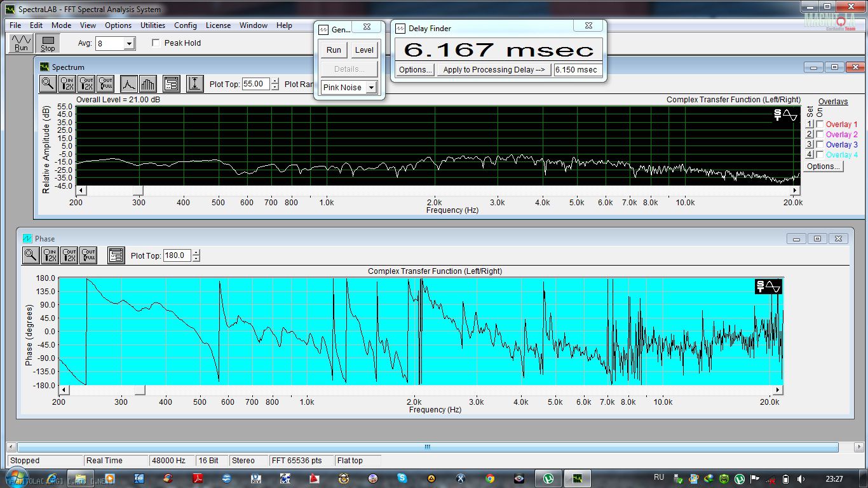Click the FFT 65536 pts status bar entry
868x488 pixels.
click(301, 461)
